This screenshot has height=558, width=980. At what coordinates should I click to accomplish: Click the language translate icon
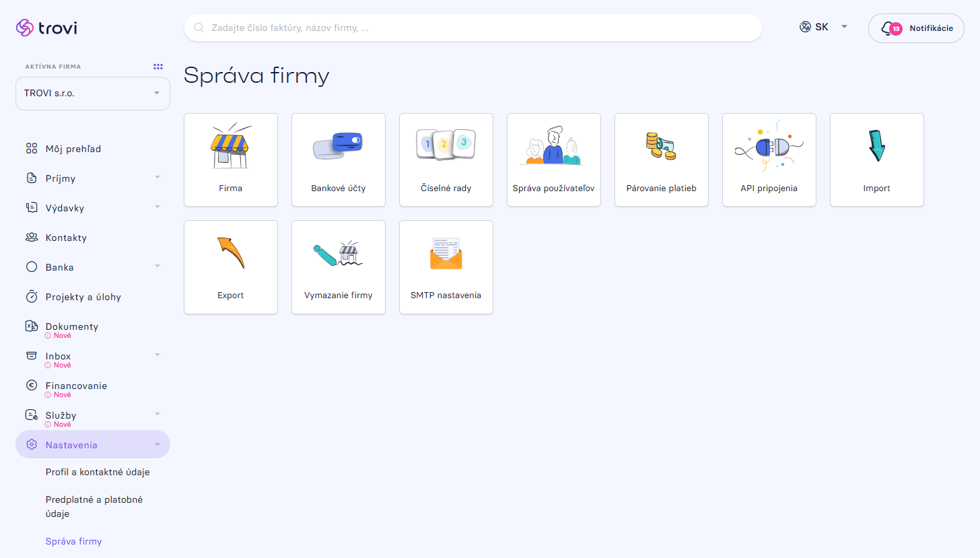click(x=805, y=27)
